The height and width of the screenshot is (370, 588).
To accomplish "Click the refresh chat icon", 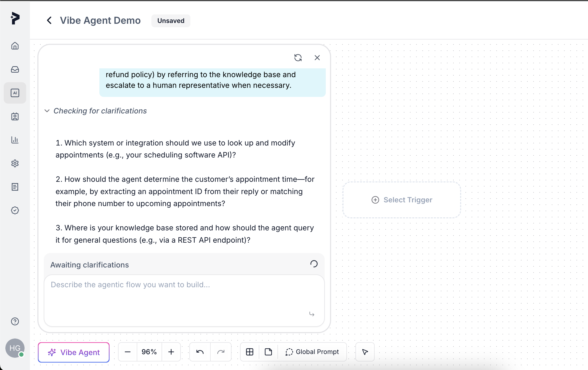I will pos(298,58).
